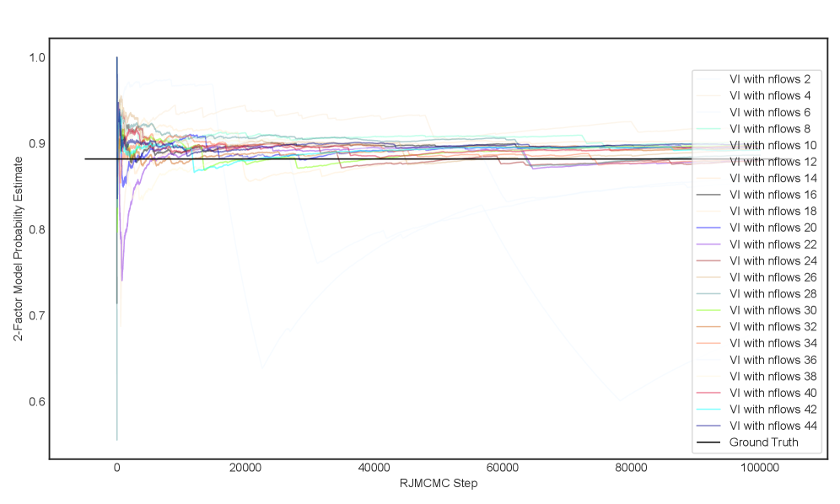The height and width of the screenshot is (504, 840).
Task: Click the '2-Factor Model Probability Estimate' y-axis label
Action: click(x=19, y=249)
